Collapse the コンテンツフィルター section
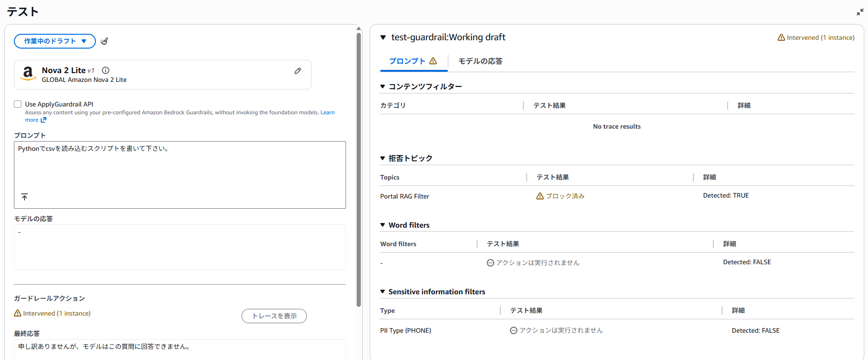 (383, 87)
